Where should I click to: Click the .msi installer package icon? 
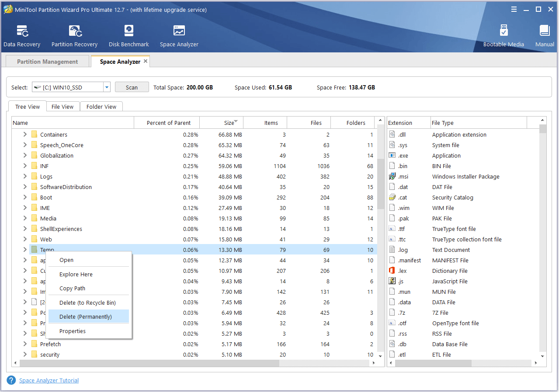pyautogui.click(x=392, y=177)
